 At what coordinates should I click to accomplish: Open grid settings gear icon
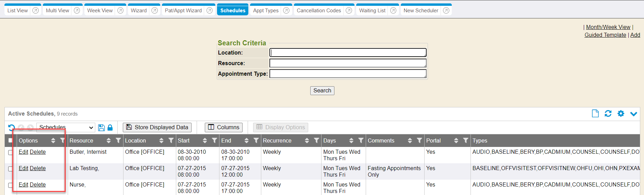tap(621, 114)
